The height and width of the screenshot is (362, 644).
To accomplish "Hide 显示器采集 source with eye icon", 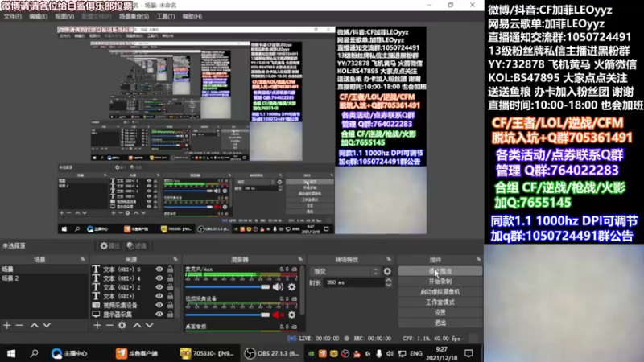I will (159, 315).
